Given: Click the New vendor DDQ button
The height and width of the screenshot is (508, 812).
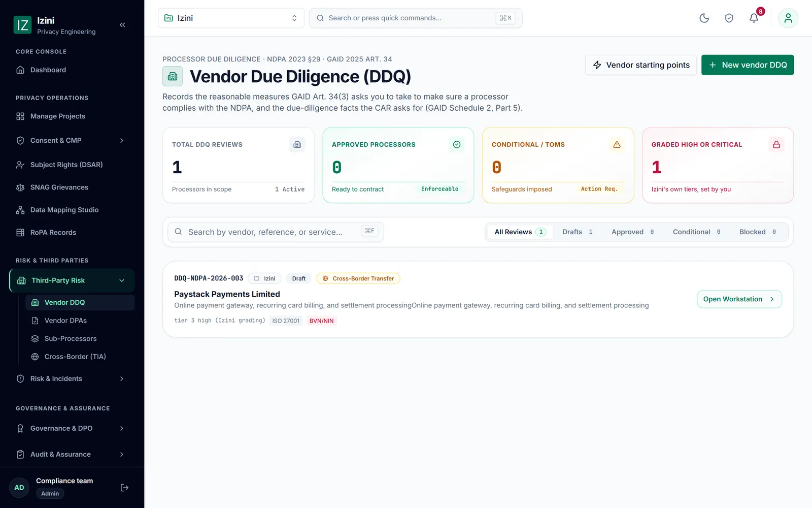Looking at the screenshot, I should tap(748, 65).
